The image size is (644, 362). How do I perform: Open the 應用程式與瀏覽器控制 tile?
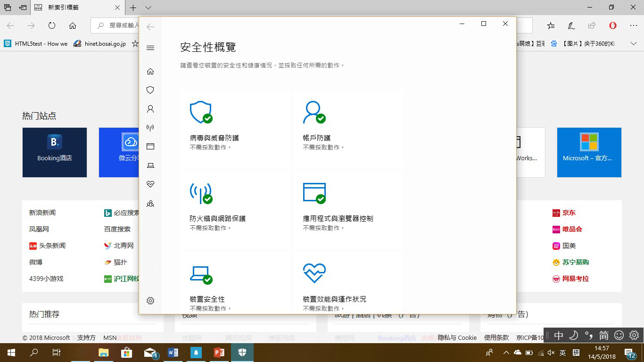(348, 210)
